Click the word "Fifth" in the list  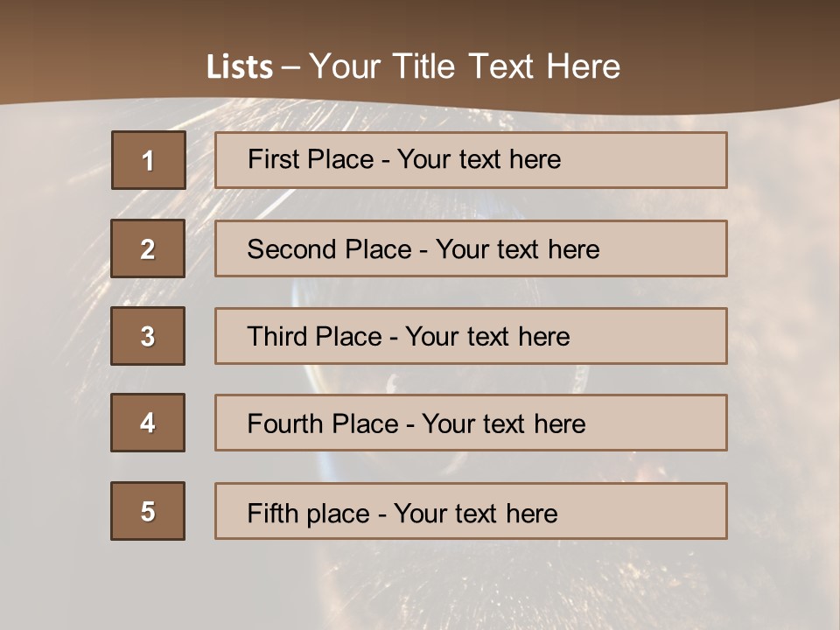[272, 513]
